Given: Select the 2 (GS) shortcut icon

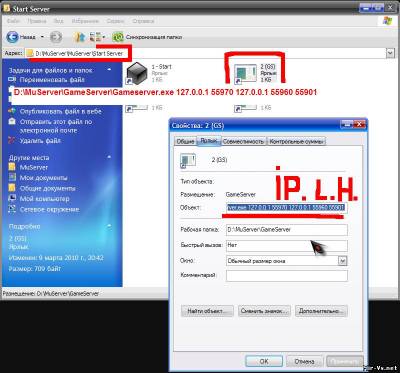Looking at the screenshot, I should tap(245, 73).
